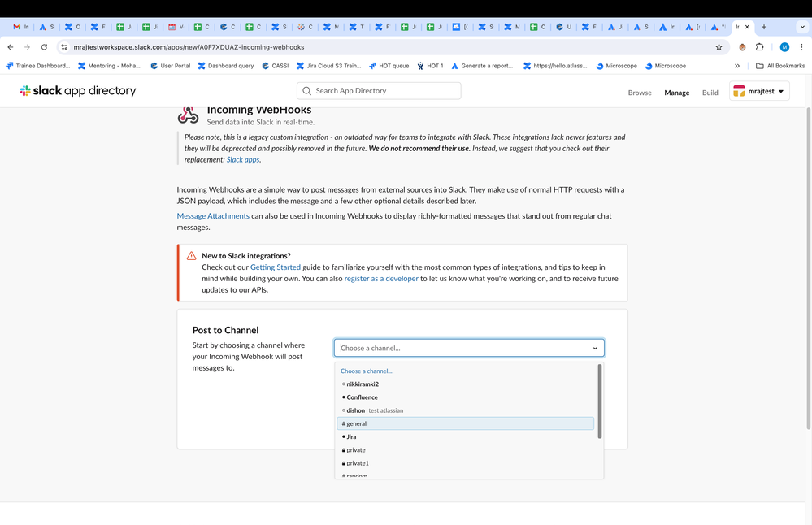The image size is (812, 525).
Task: Open the HOT queue bookmark
Action: point(389,66)
